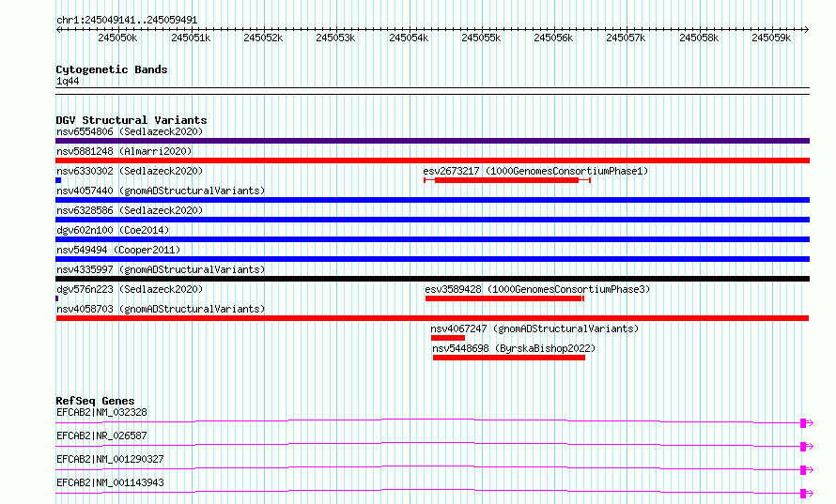Screen dimensions: 836x504
Task: Click nsv4057440 (gnomADStructuralVariants) label
Action: 161,191
